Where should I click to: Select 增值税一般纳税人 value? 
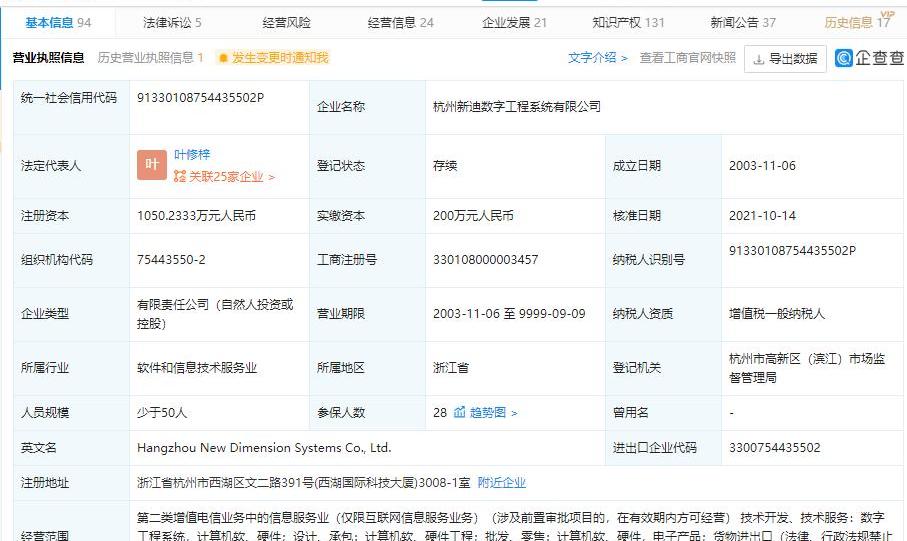tap(777, 314)
